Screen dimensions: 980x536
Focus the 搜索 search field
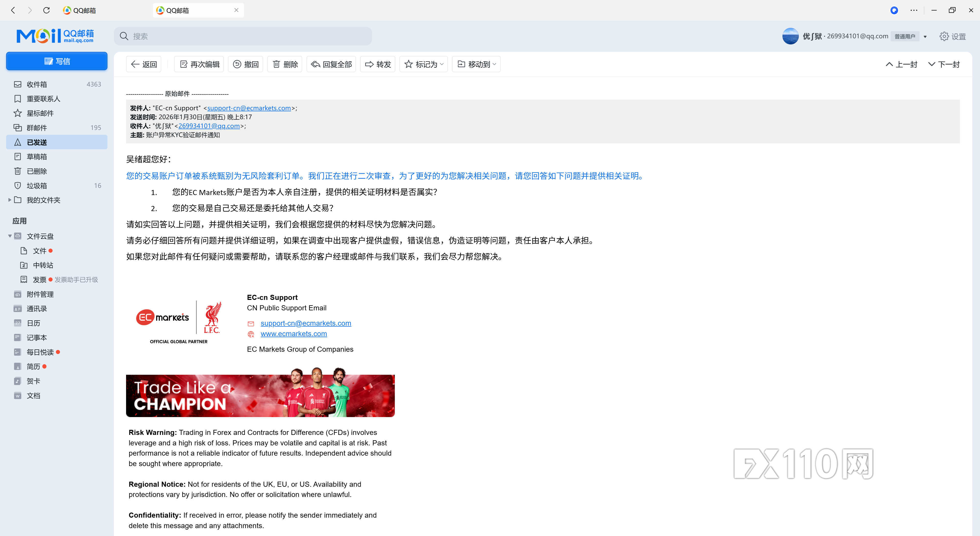[x=243, y=36]
